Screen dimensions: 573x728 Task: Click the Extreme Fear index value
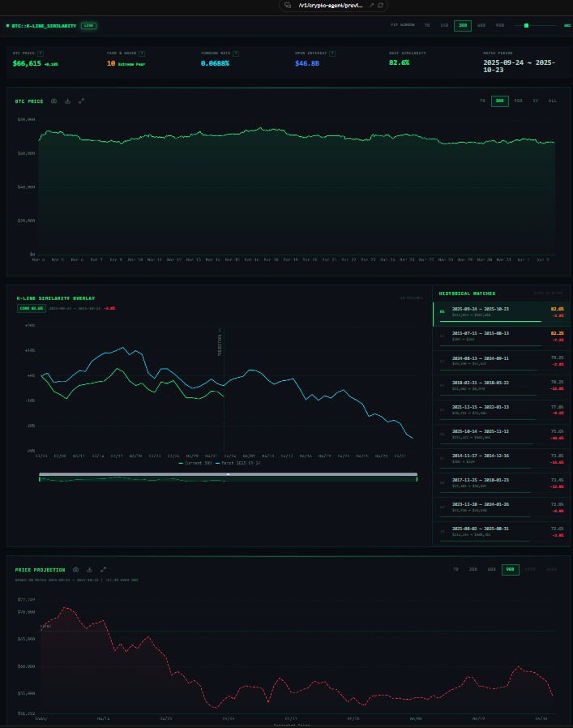[131, 64]
